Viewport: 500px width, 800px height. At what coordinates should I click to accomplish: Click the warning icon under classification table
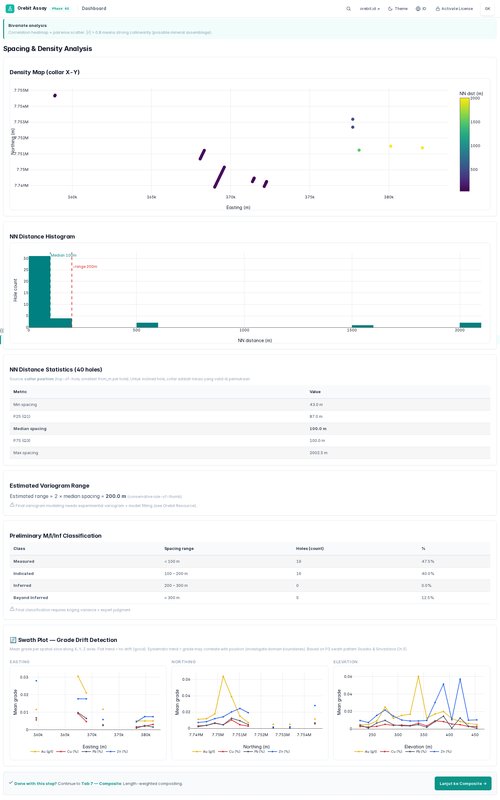click(x=12, y=609)
